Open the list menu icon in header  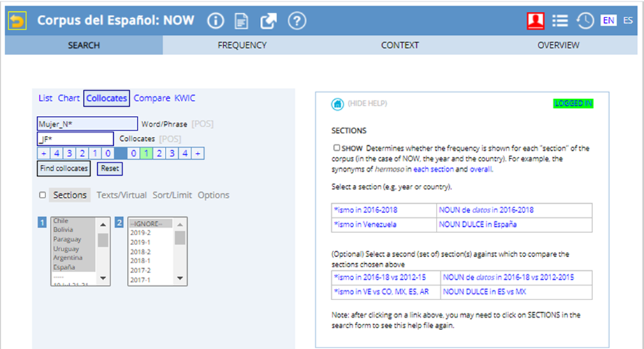559,21
